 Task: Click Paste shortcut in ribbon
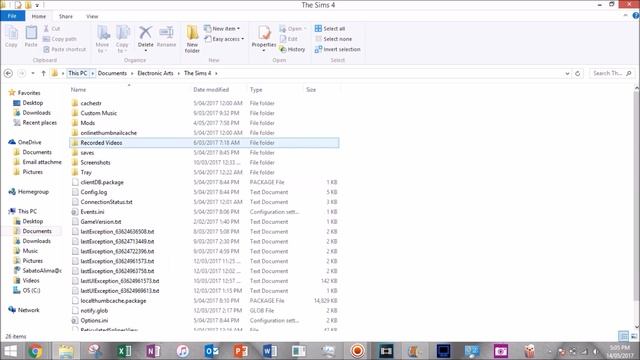click(x=64, y=49)
